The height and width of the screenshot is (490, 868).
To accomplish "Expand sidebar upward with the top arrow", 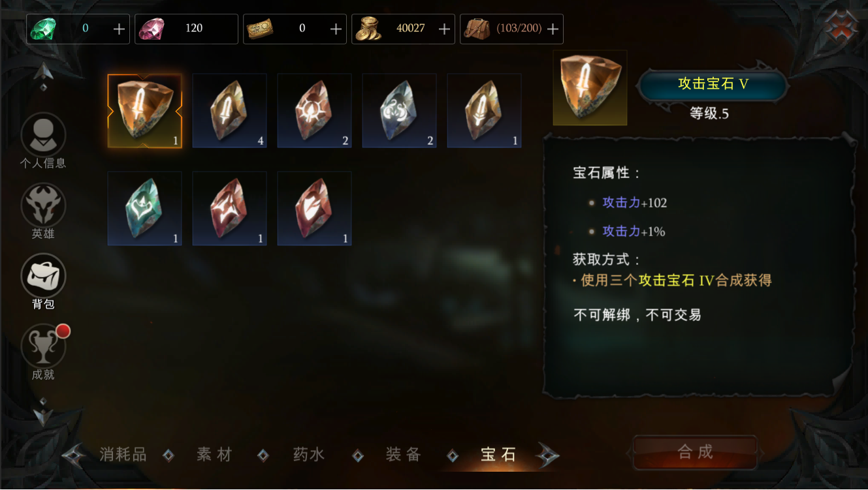I will (x=43, y=71).
